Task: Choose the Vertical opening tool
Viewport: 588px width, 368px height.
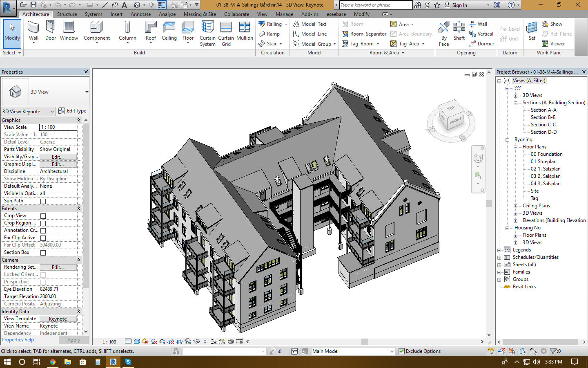Action: 481,34
